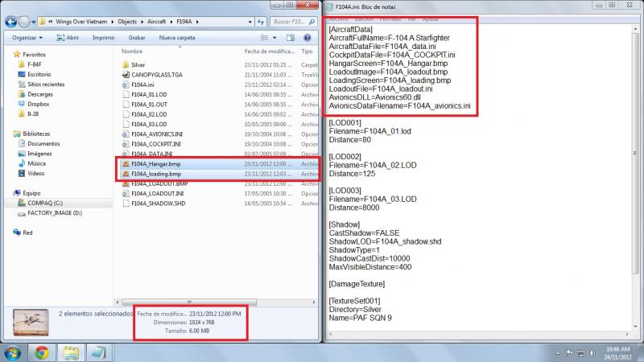Open the File Explorer taskbar icon
Image resolution: width=644 pixels, height=362 pixels.
(x=71, y=353)
